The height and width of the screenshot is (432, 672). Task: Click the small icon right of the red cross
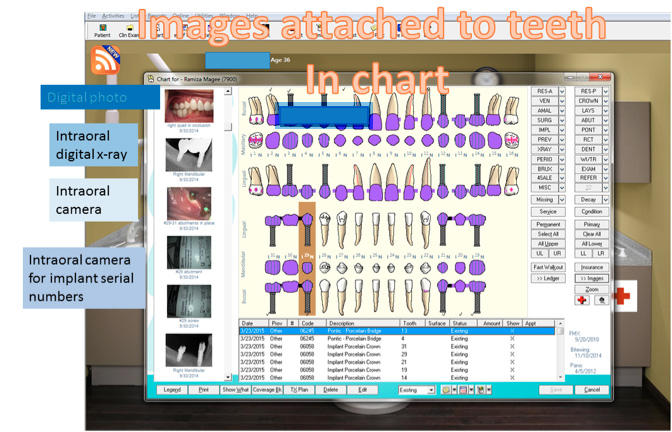pos(601,299)
